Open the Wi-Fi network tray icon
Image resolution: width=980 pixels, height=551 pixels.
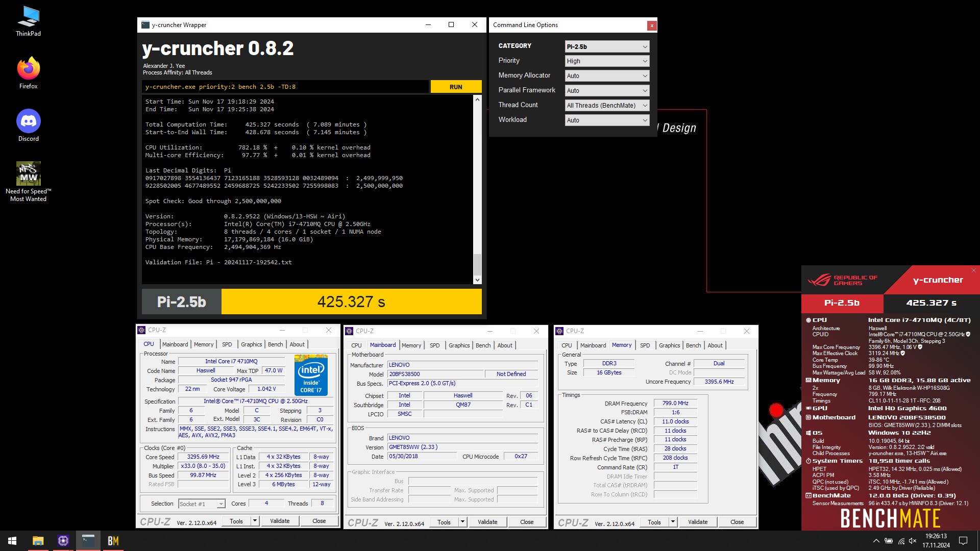(901, 541)
